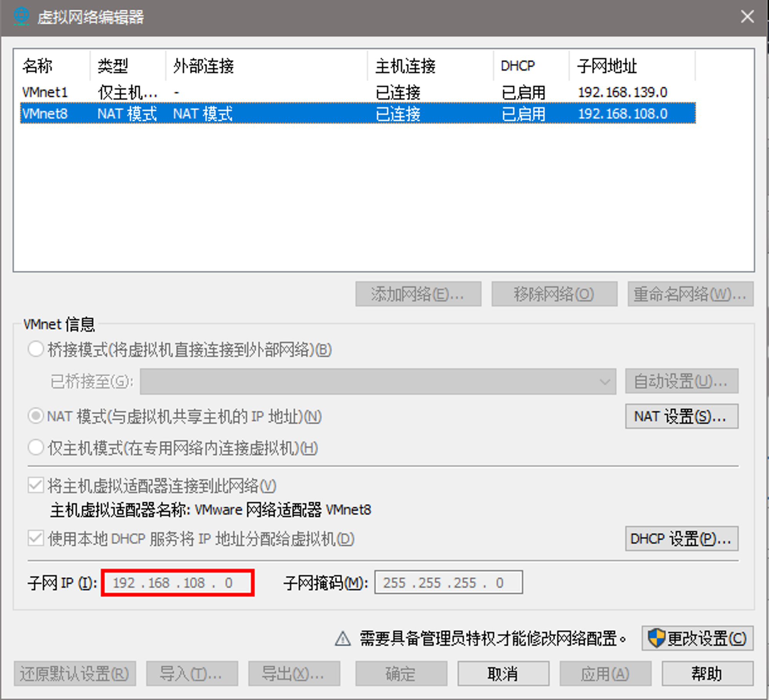Click the 应用(A) button
The width and height of the screenshot is (769, 700).
(606, 674)
